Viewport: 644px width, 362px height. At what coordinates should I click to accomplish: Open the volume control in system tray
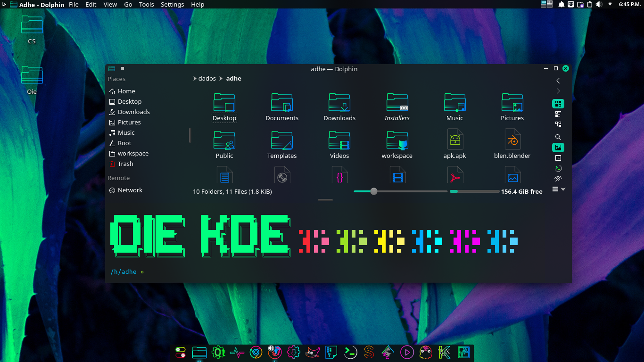coord(599,4)
